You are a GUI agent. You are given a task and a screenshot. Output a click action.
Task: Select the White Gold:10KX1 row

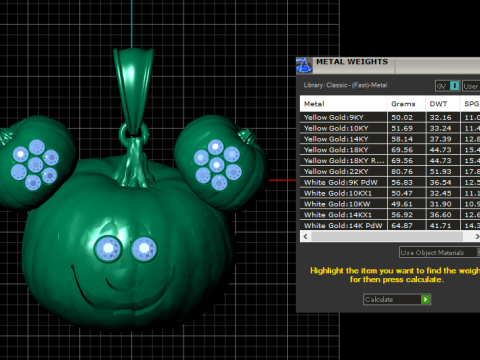pos(390,193)
